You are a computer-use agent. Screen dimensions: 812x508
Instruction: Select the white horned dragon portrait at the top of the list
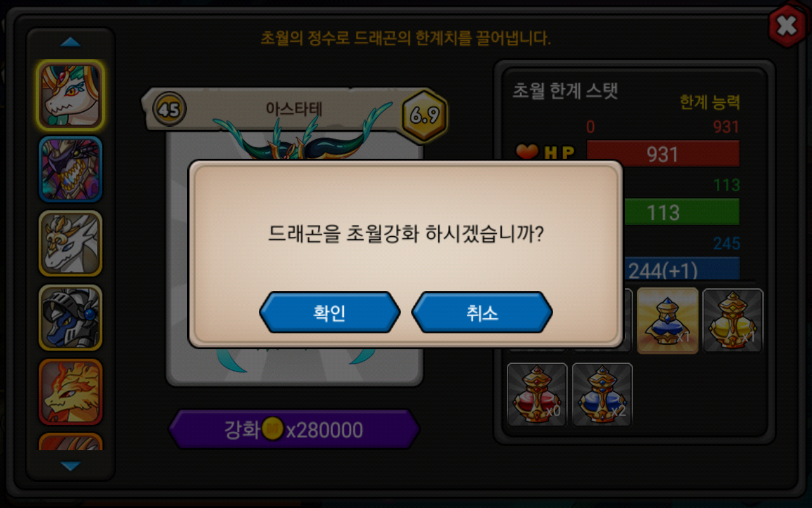pyautogui.click(x=70, y=95)
